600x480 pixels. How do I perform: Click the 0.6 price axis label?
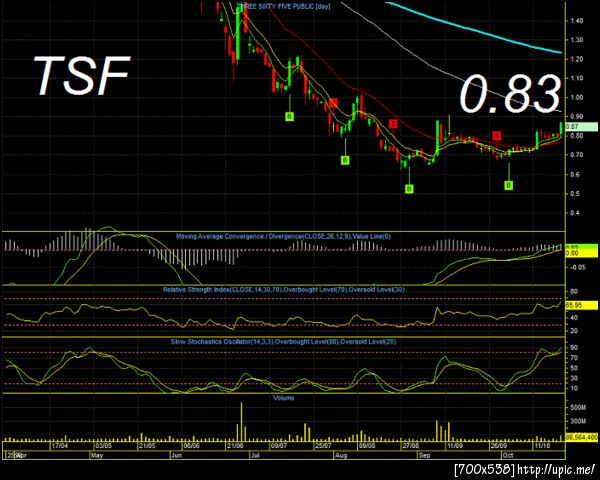click(x=575, y=174)
